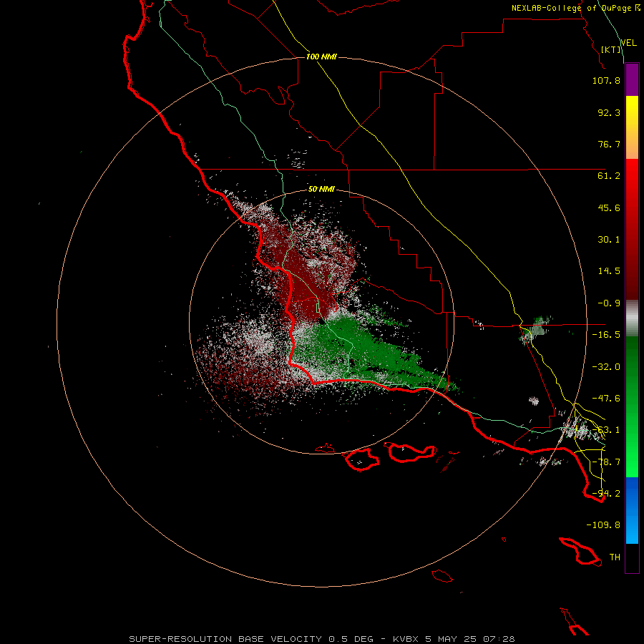Click the [KT] units label
This screenshot has height=644, width=644.
611,49
